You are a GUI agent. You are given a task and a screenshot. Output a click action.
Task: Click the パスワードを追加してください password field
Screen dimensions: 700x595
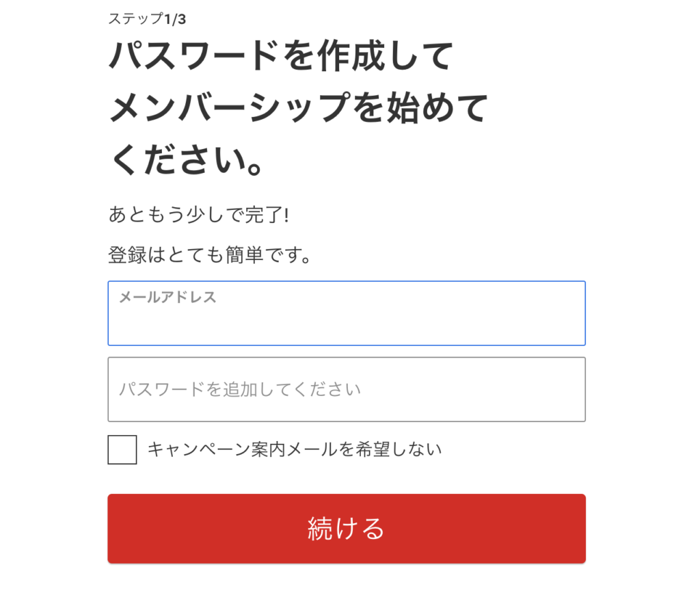(x=347, y=389)
